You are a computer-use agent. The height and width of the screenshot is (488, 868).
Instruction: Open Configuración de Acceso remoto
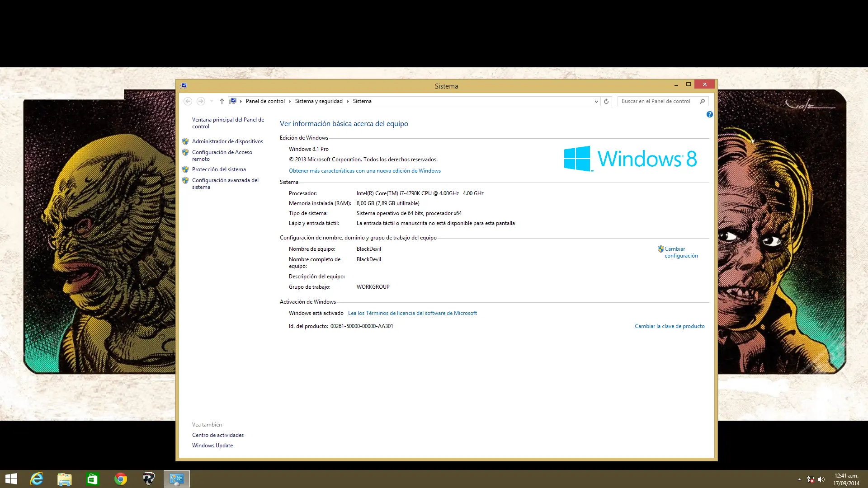(x=222, y=155)
